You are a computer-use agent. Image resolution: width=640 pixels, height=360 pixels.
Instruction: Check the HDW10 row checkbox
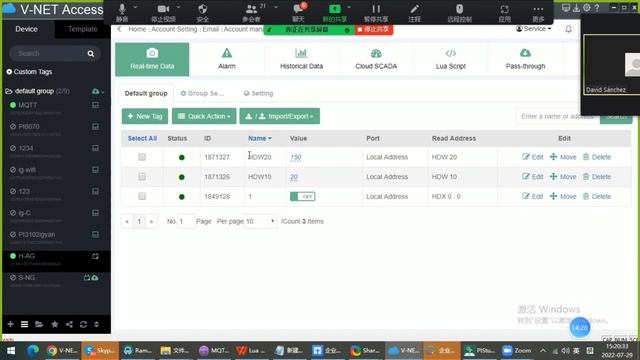(x=142, y=176)
